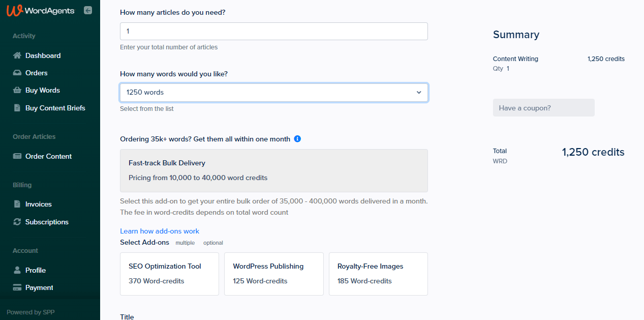
Task: Click the Dashboard house icon
Action: (x=17, y=55)
